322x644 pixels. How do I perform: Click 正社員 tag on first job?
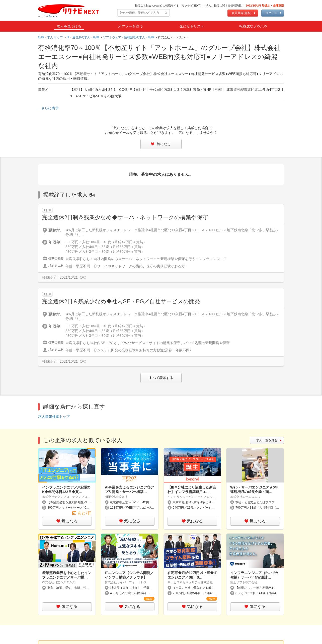[47, 210]
